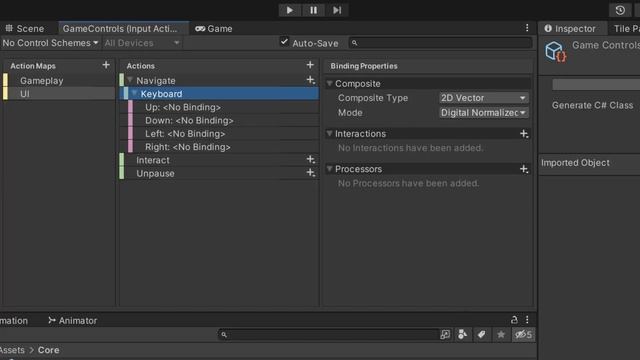640x360 pixels.
Task: Collapse the Composite section
Action: (329, 83)
